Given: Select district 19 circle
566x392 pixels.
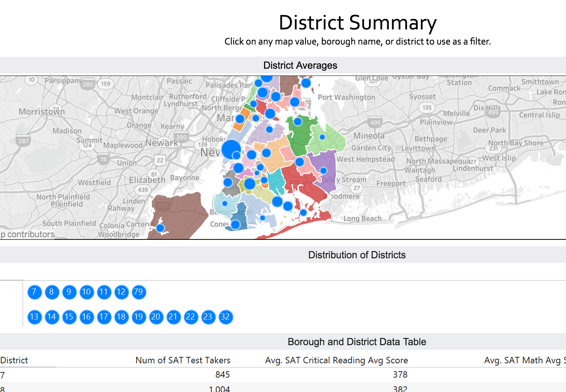Looking at the screenshot, I should tap(139, 317).
